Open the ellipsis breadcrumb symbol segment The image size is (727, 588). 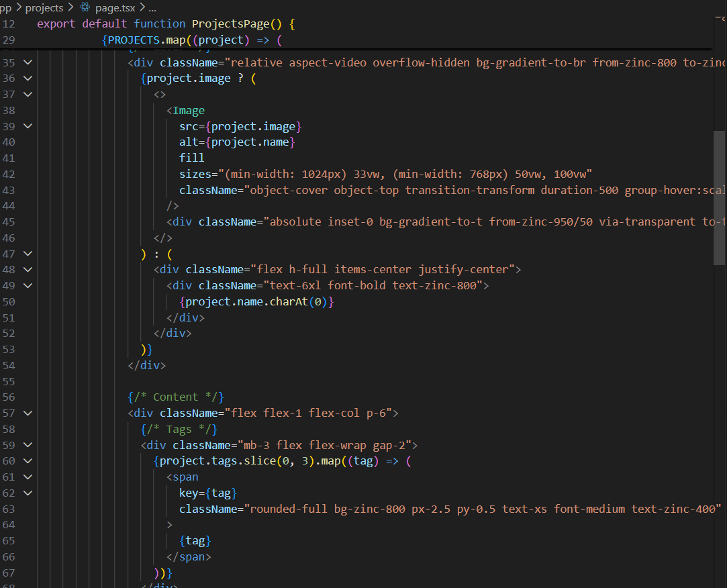(x=152, y=8)
